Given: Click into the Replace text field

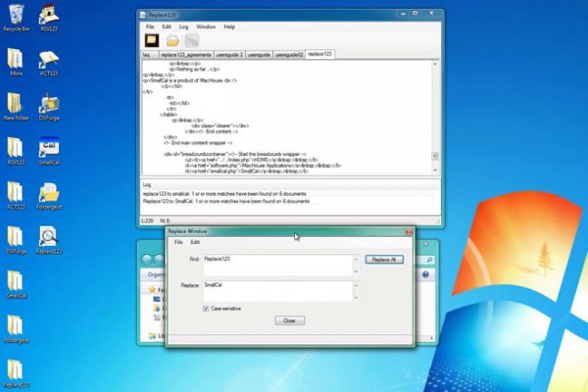Looking at the screenshot, I should click(x=277, y=291).
